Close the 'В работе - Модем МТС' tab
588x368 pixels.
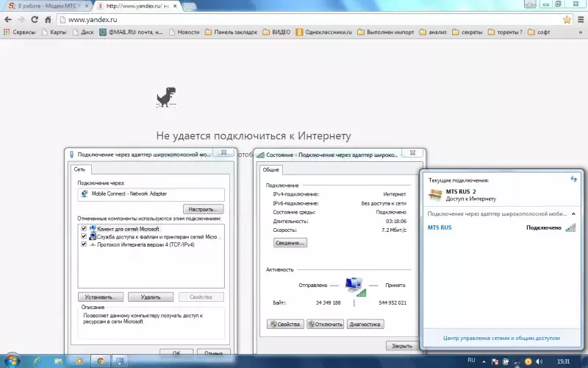[87, 6]
